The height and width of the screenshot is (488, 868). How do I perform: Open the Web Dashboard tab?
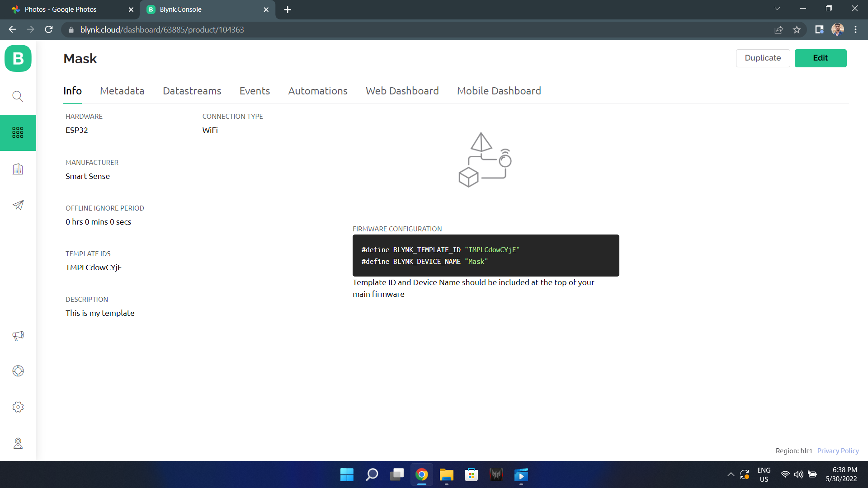pos(402,91)
